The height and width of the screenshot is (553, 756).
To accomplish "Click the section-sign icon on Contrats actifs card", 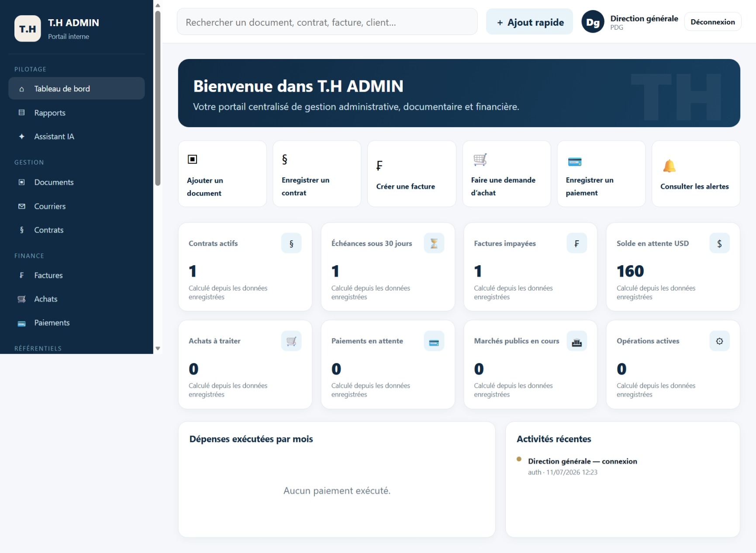I will (x=291, y=243).
